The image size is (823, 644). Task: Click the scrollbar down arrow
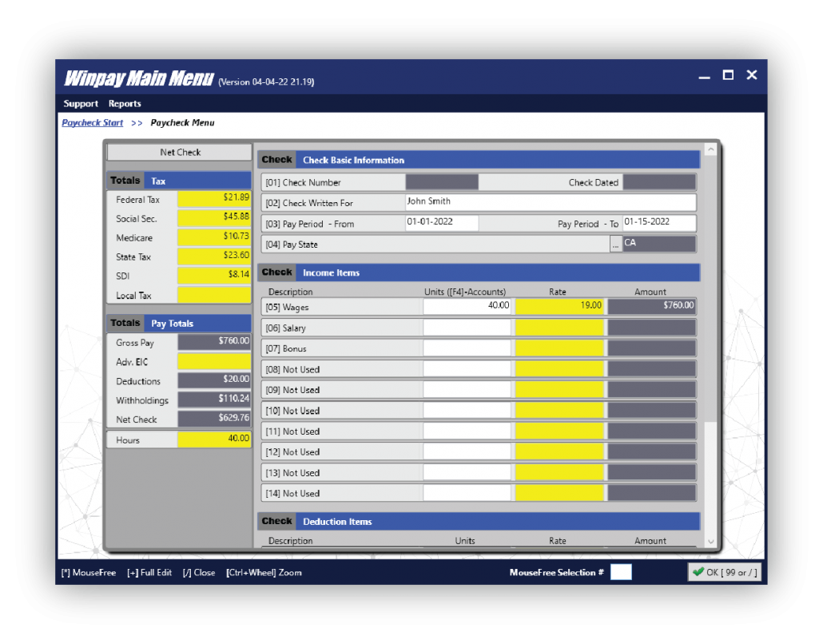tap(710, 542)
